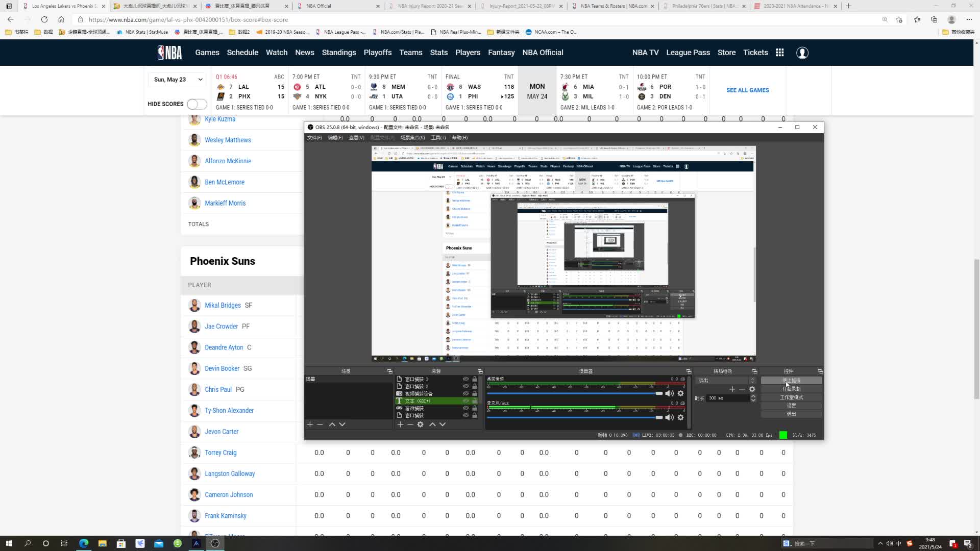Open the 文件(F) menu in OBS
This screenshot has width=980, height=551.
point(314,138)
